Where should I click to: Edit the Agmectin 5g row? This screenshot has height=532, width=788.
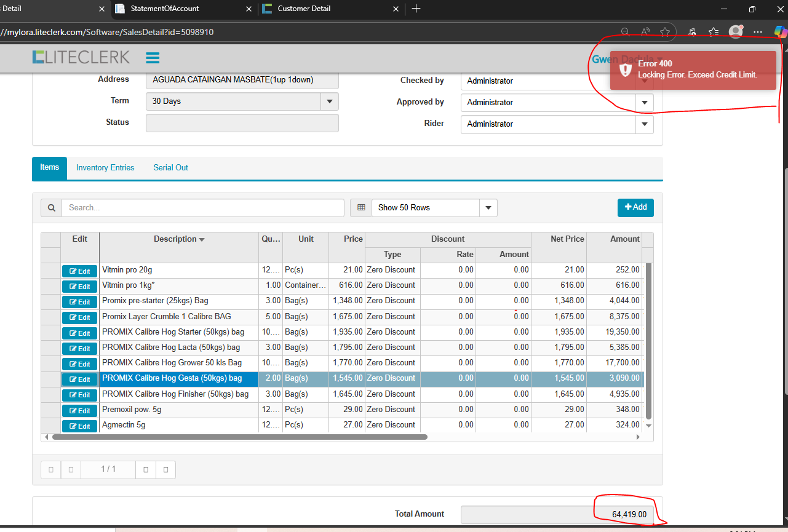click(x=80, y=426)
